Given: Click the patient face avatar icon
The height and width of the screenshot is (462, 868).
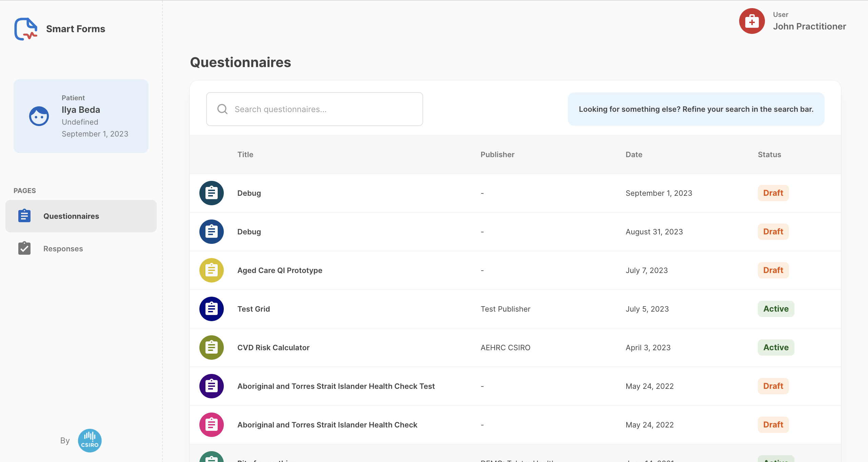Looking at the screenshot, I should [39, 116].
